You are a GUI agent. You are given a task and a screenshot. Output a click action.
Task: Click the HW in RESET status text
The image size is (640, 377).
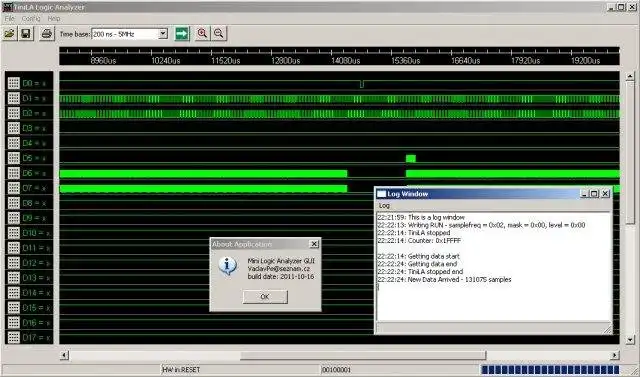coord(181,370)
